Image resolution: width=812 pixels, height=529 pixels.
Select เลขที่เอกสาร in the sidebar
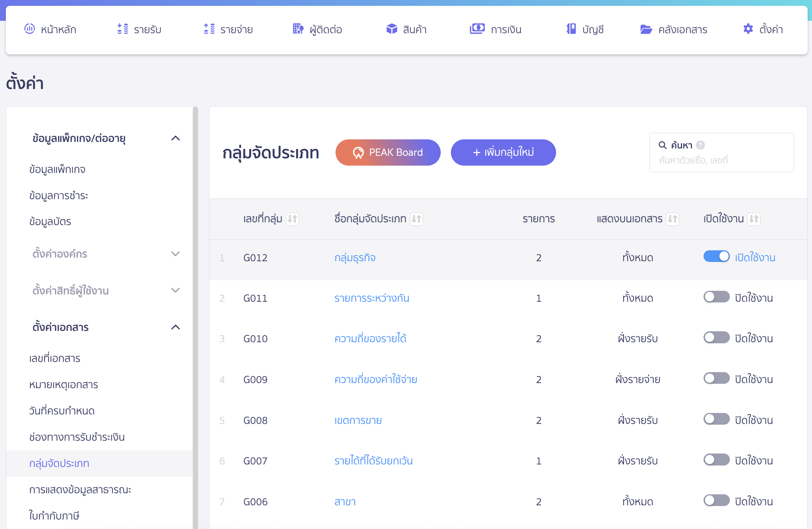point(55,358)
